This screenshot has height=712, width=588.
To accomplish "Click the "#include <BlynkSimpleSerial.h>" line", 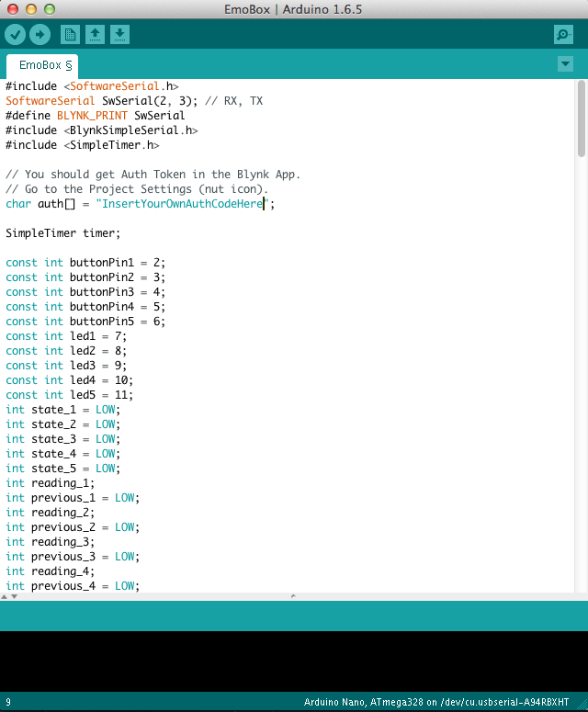I will pos(102,130).
